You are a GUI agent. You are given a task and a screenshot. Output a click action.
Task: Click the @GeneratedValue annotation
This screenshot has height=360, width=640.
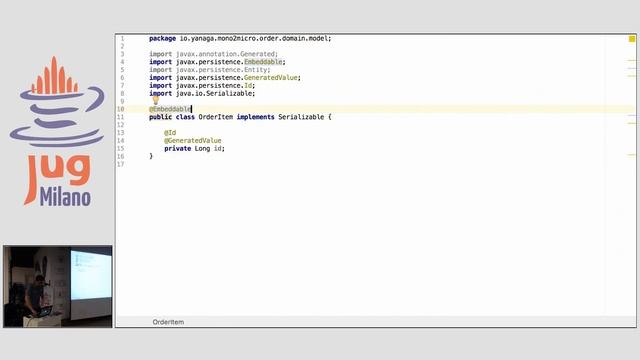click(193, 140)
